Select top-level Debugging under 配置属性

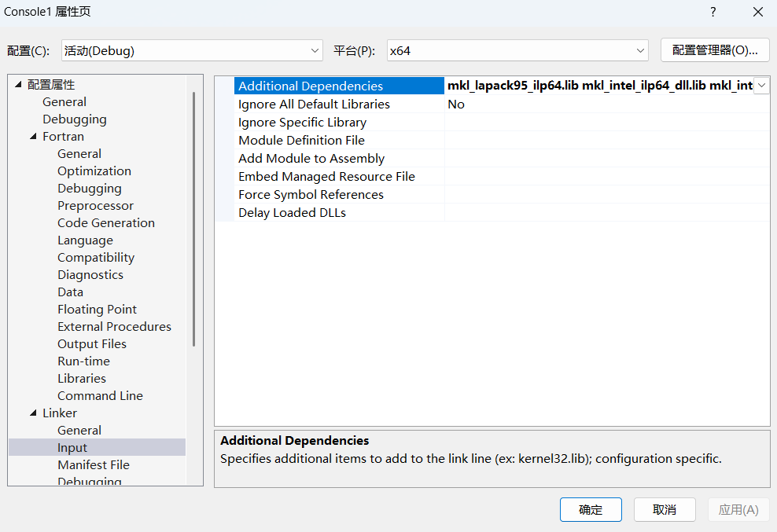pos(75,119)
